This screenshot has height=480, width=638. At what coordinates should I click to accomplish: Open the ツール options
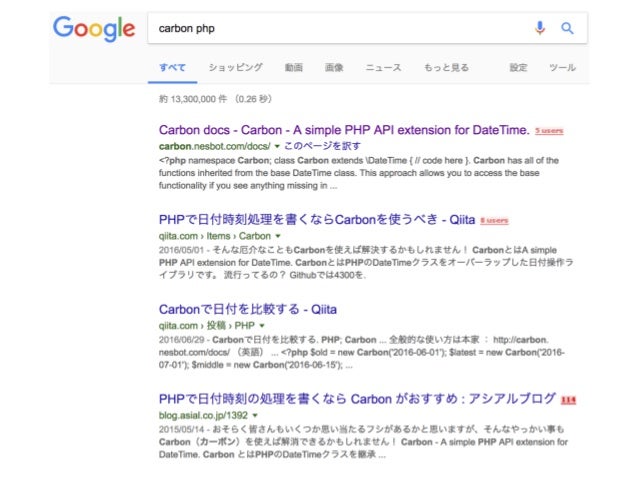(x=562, y=68)
